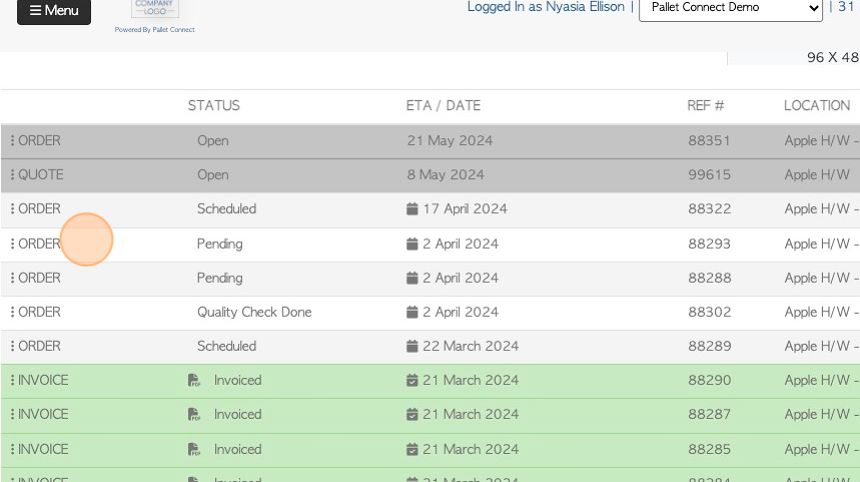The height and width of the screenshot is (482, 860).
Task: Open row options for invoice 88290
Action: 12,380
